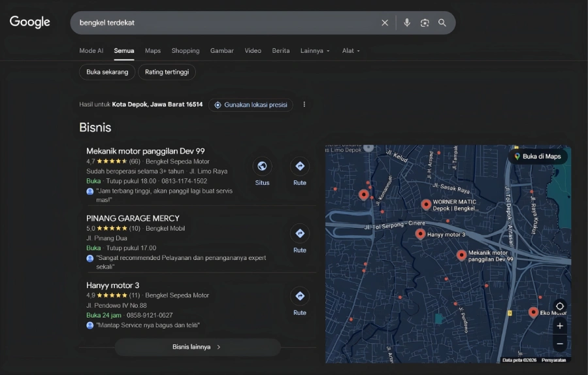This screenshot has height=375, width=588.
Task: Open Situs for Mekanik motor panggilan Dev 99
Action: tap(262, 171)
